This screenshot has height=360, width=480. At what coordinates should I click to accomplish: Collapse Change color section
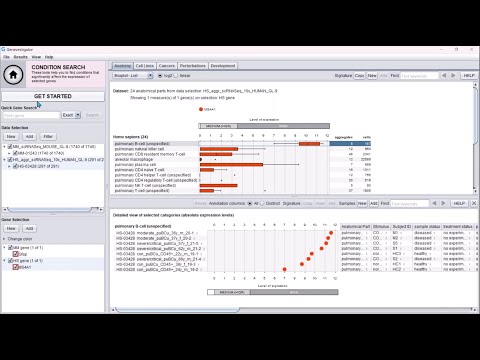[4, 239]
